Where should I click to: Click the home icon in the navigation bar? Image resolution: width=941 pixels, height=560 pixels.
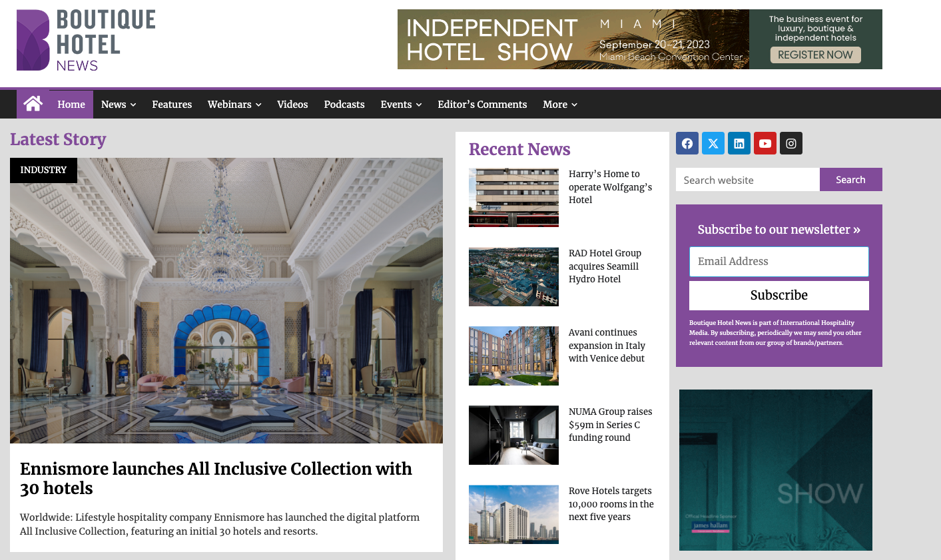tap(33, 104)
